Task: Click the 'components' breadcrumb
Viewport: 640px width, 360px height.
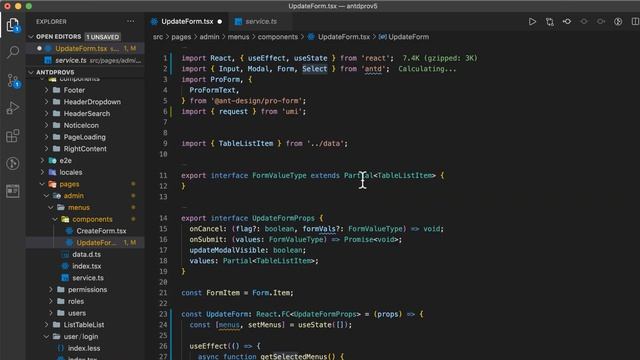Action: click(278, 37)
